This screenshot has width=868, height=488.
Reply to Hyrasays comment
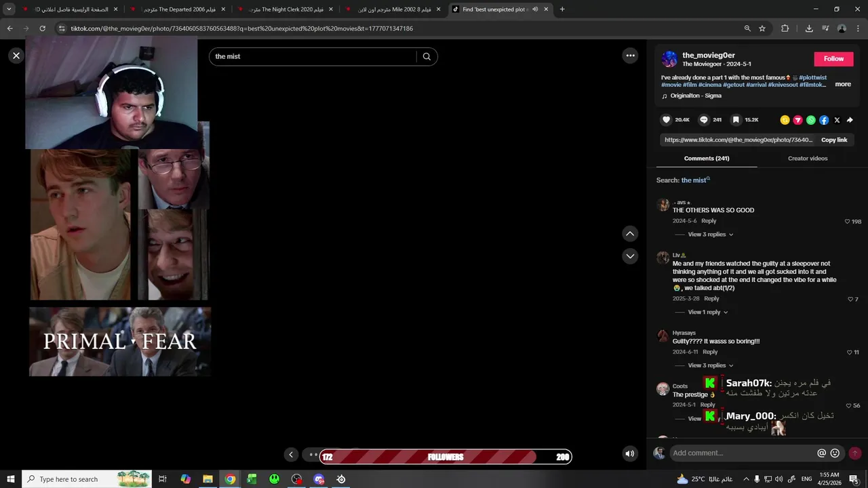click(x=710, y=352)
